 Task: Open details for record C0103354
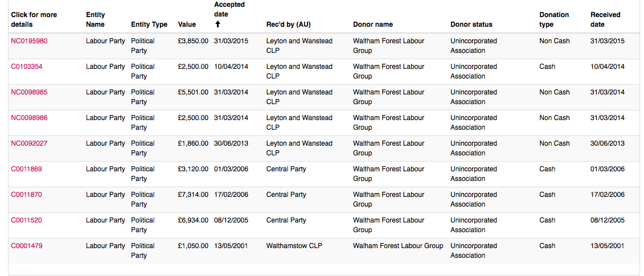click(26, 67)
